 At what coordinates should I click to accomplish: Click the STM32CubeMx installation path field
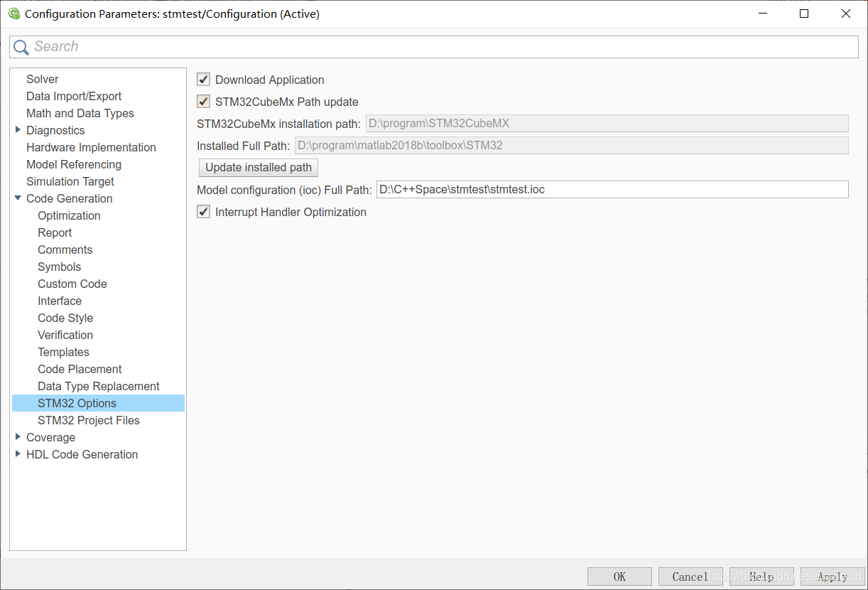[607, 123]
